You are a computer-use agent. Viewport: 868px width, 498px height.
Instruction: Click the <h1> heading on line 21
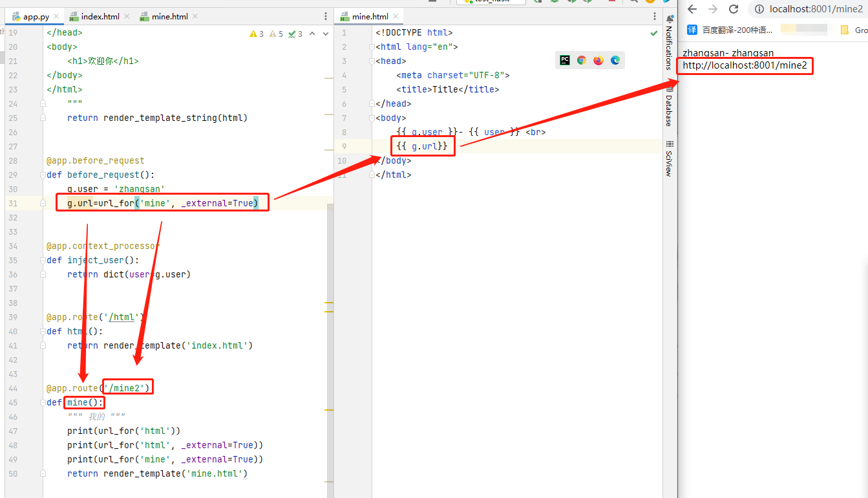click(x=103, y=61)
